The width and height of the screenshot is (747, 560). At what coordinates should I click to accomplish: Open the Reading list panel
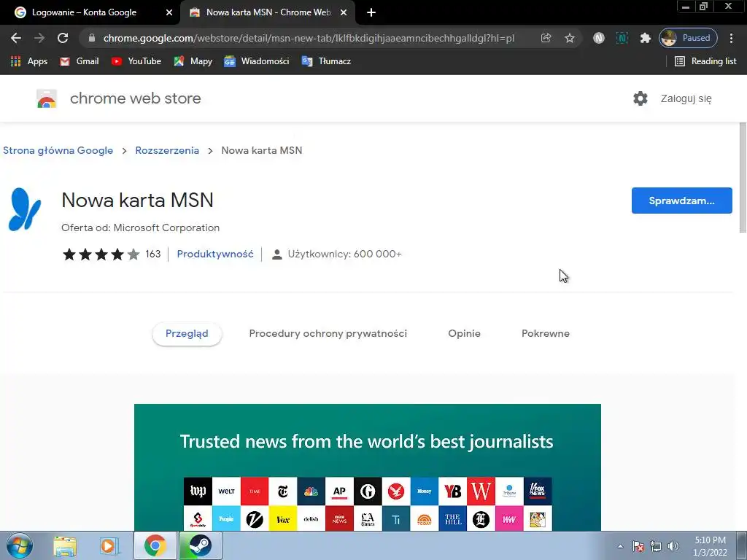tap(705, 61)
